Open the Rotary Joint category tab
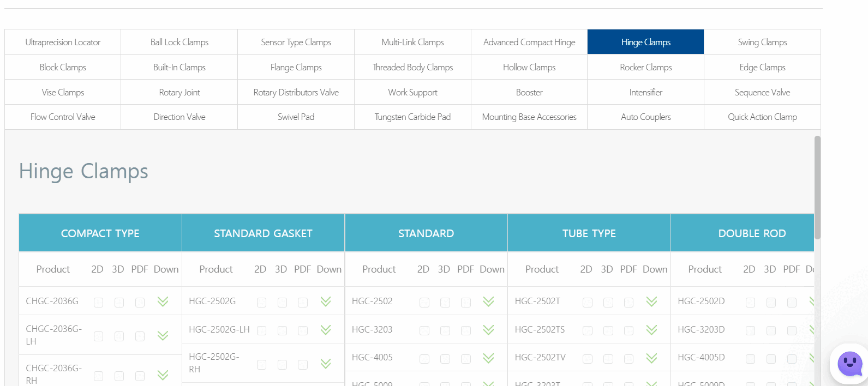Viewport: 868px width, 386px height. coord(179,92)
